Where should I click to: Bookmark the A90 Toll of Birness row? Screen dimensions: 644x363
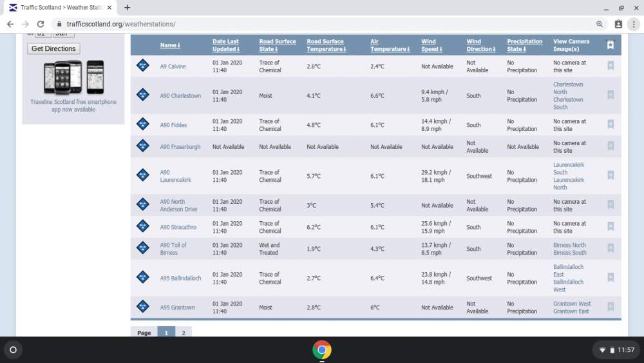pos(611,248)
